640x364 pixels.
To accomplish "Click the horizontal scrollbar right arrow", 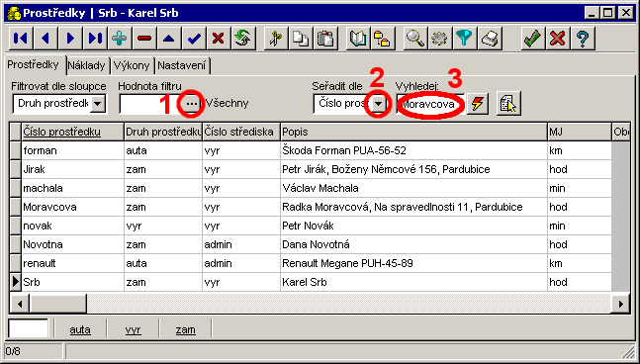I will (x=621, y=304).
